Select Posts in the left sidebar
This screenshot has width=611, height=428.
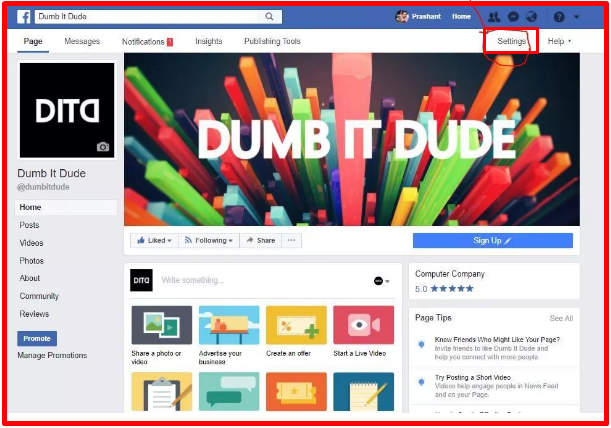click(29, 225)
